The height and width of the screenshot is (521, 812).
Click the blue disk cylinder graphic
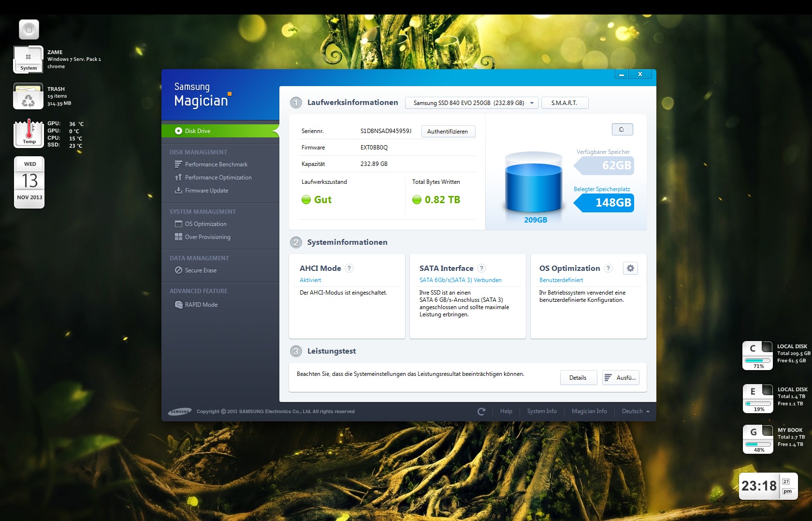click(x=534, y=182)
